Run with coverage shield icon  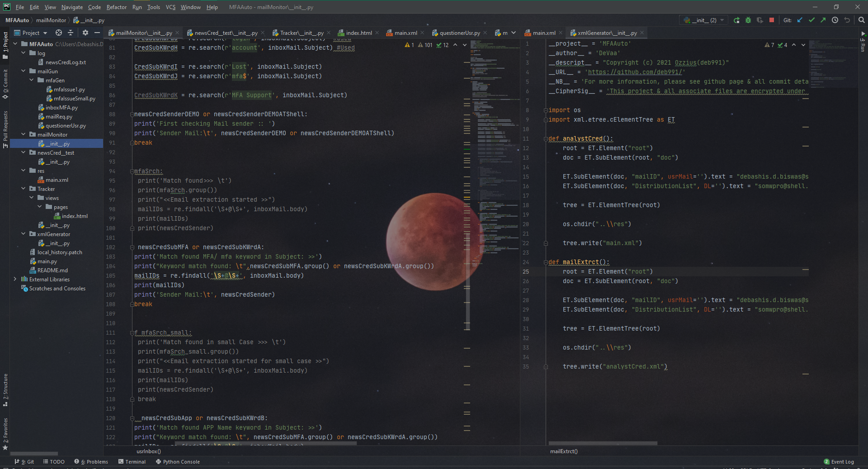[x=760, y=20]
